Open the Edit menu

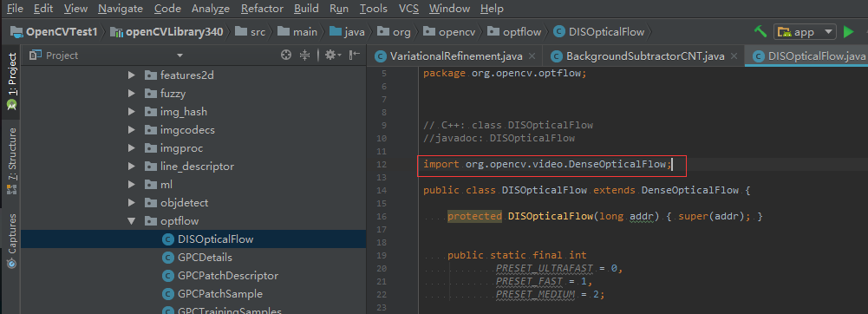(x=43, y=9)
